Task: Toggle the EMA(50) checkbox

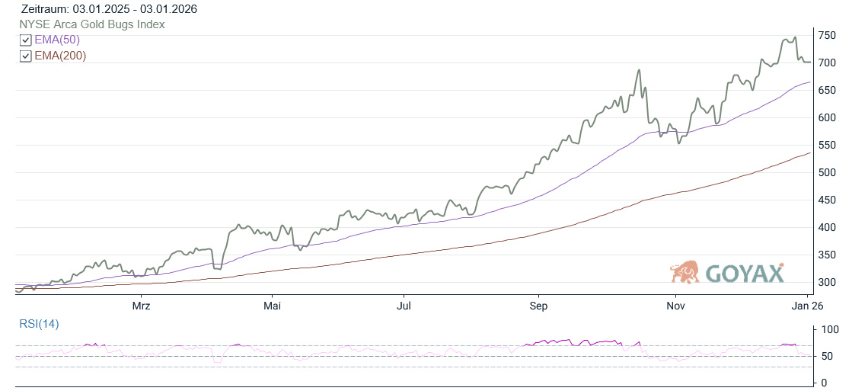Action: tap(25, 40)
